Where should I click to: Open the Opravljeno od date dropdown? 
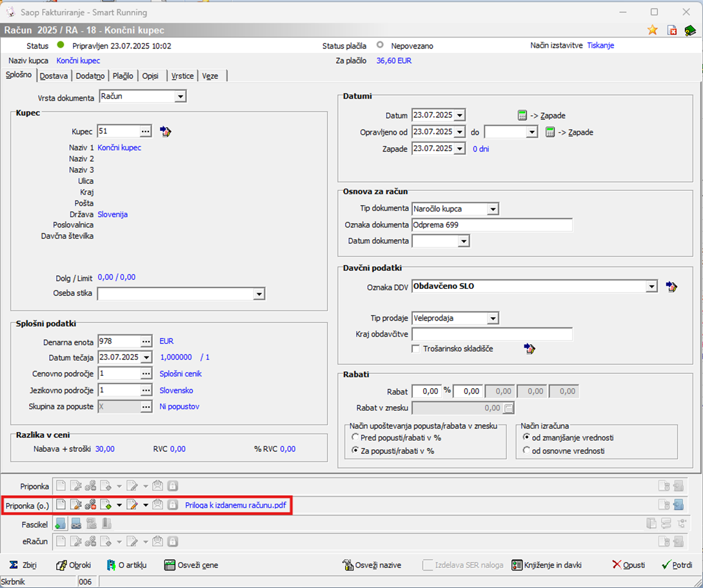pyautogui.click(x=460, y=132)
